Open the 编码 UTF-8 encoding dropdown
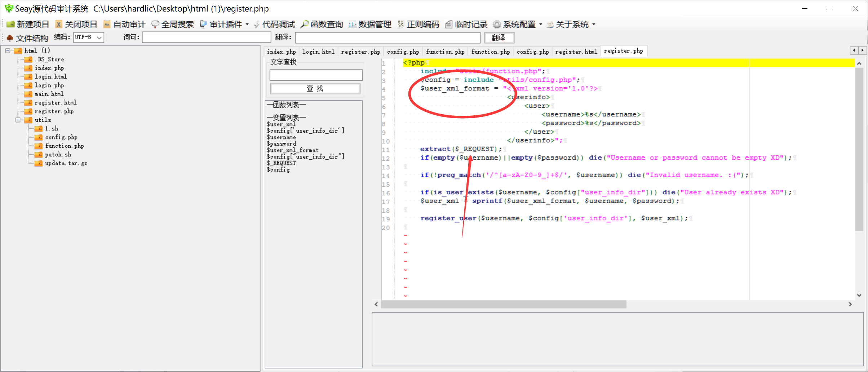The height and width of the screenshot is (372, 868). pyautogui.click(x=89, y=37)
